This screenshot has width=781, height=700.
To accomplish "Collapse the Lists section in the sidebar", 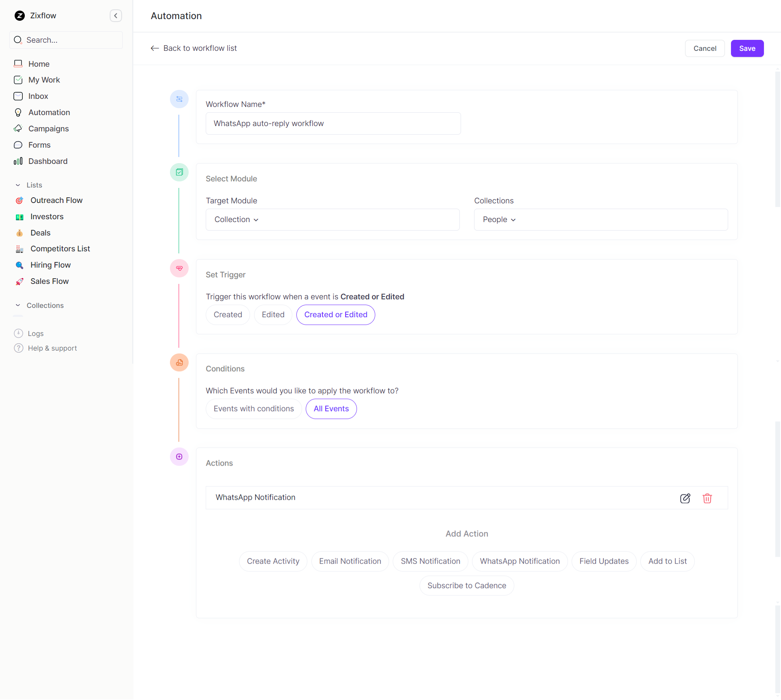I will (18, 185).
